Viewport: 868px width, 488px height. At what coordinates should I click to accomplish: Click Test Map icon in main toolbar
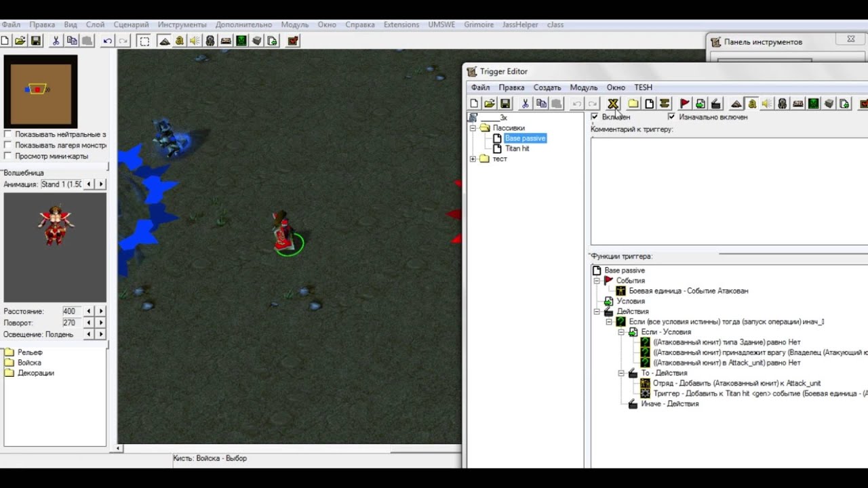click(x=292, y=41)
